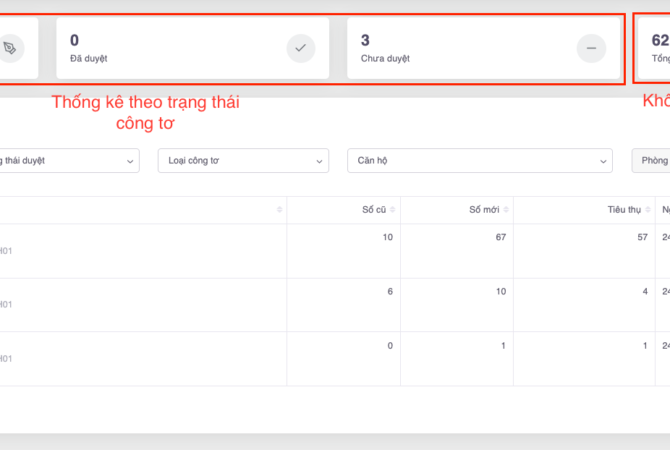Select the Đã duyệt statistics card
Image resolution: width=670 pixels, height=450 pixels.
[x=192, y=48]
